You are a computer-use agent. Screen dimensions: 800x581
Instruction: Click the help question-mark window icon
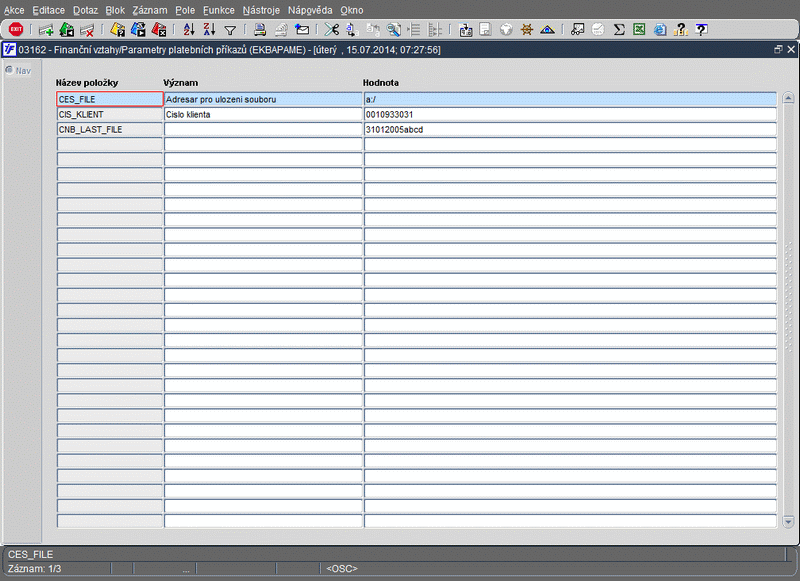click(x=702, y=30)
